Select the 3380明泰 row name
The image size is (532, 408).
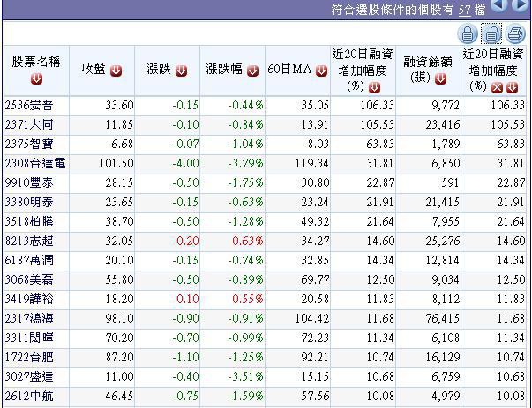(x=29, y=203)
